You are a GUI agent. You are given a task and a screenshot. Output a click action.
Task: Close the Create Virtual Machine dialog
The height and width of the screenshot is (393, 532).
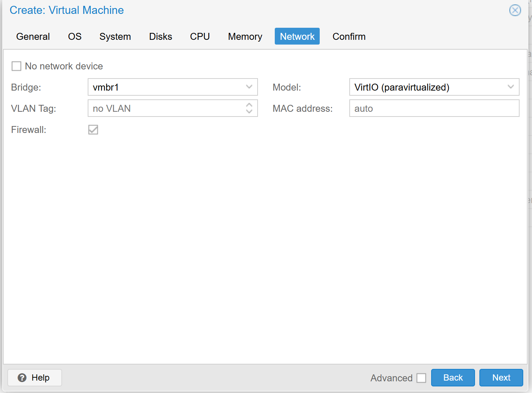click(515, 10)
